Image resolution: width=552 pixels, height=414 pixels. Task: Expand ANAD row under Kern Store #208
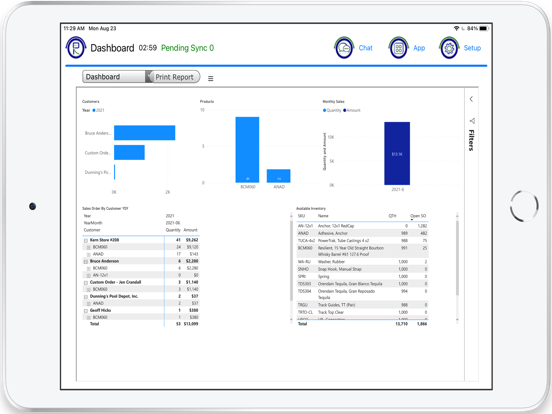89,254
